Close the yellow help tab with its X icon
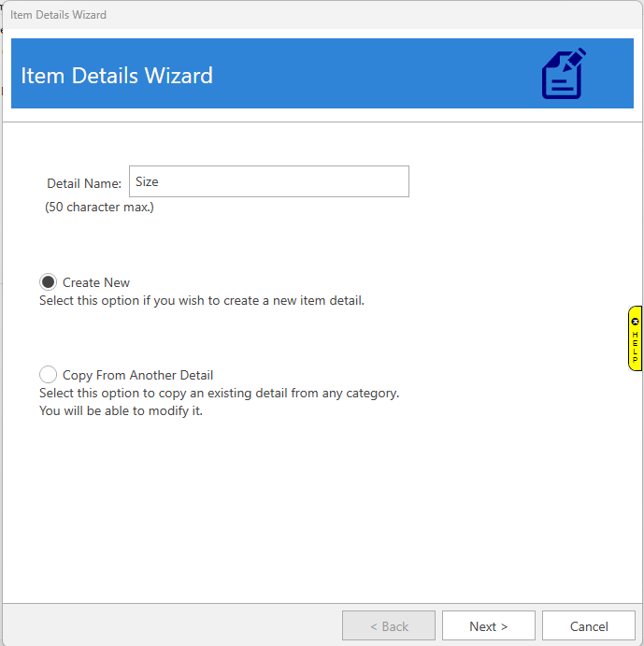This screenshot has width=644, height=646. [x=636, y=322]
